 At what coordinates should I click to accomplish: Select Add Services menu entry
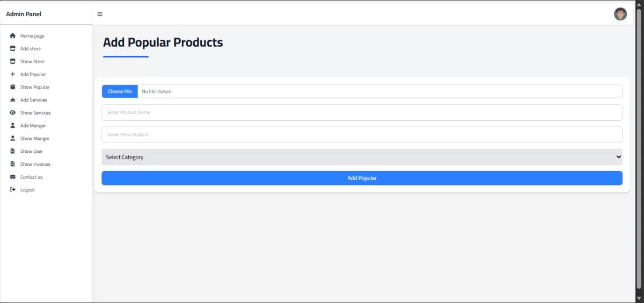pos(34,100)
